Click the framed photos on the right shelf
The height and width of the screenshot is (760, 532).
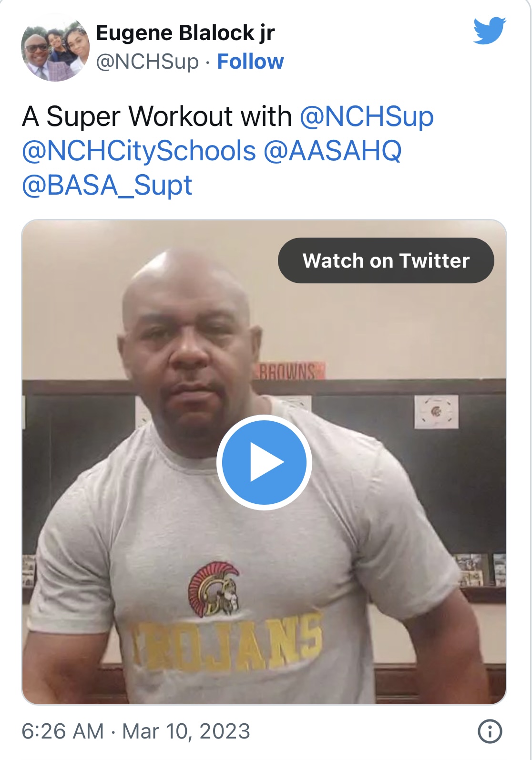479,569
